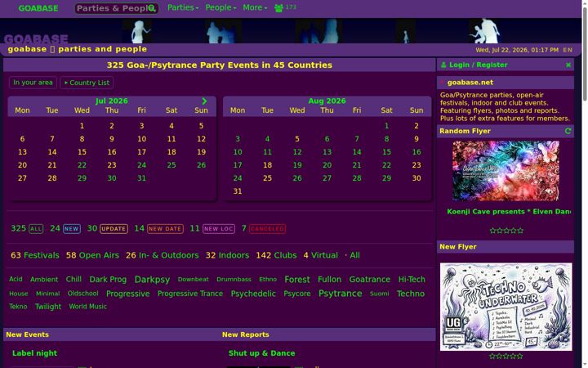Select the Forest genre tag

[x=297, y=280]
